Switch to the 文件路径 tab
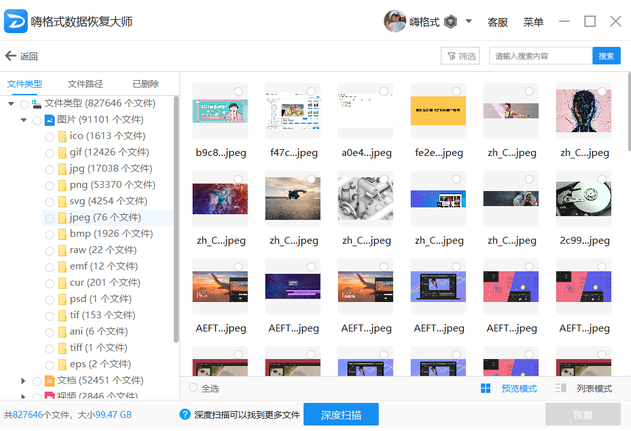 click(85, 84)
